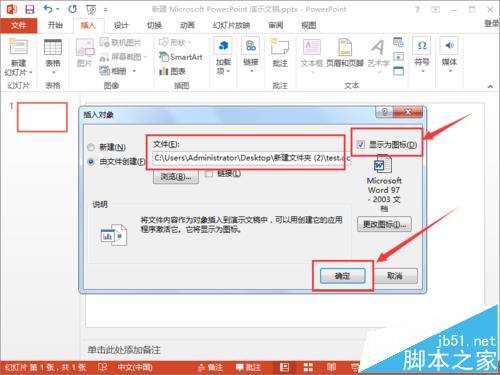Click the spell check icon in status bar
The image size is (500, 375).
102,367
